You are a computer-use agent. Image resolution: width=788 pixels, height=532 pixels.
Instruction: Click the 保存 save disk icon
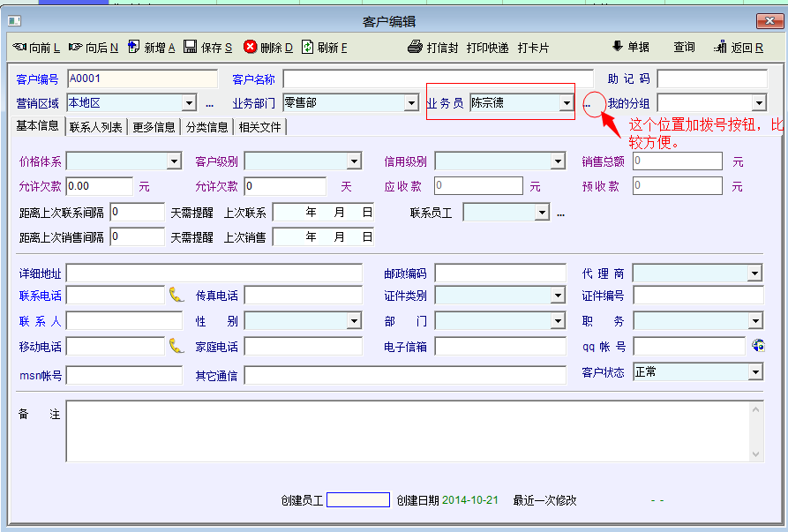coord(191,47)
